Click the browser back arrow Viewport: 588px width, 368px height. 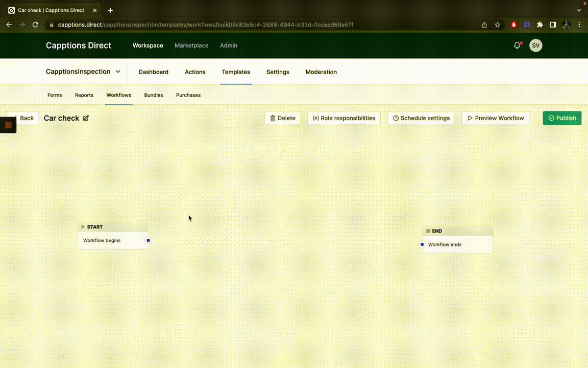[x=9, y=25]
